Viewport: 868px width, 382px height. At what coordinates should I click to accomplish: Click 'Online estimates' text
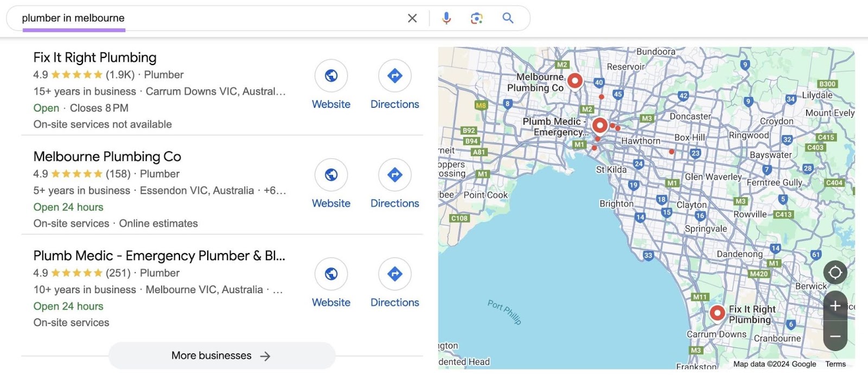158,223
